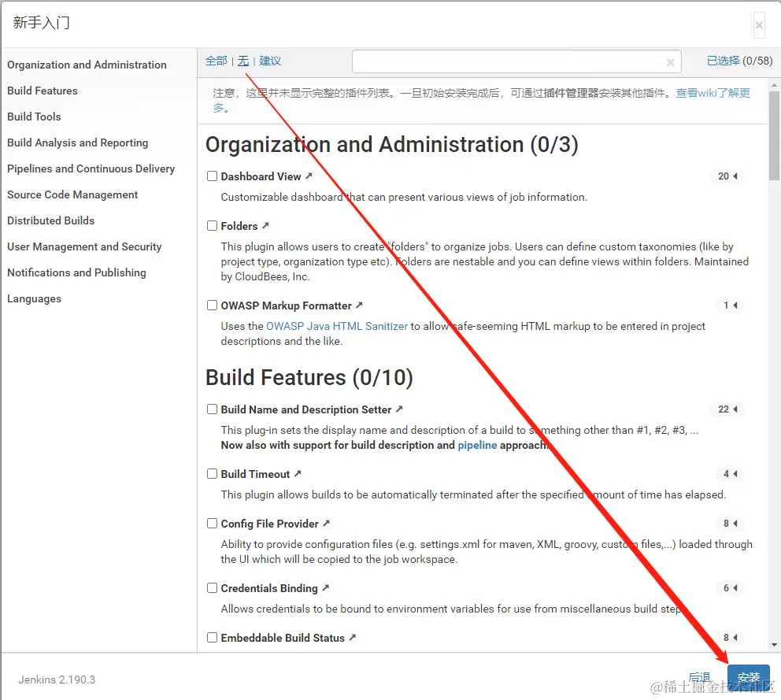Open Build Name and Description Setter link arrow
This screenshot has height=700, width=781.
[x=399, y=409]
